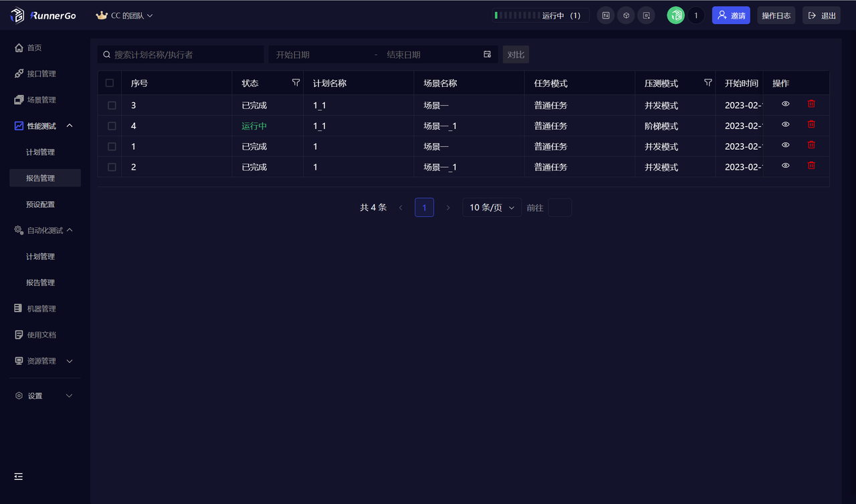Go to previous page arrow
The height and width of the screenshot is (504, 856).
(401, 208)
